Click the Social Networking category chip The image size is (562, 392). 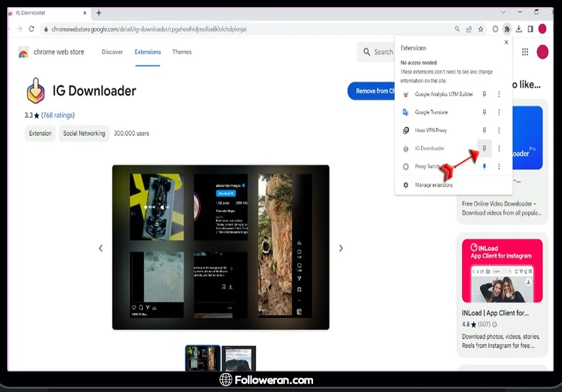point(84,133)
